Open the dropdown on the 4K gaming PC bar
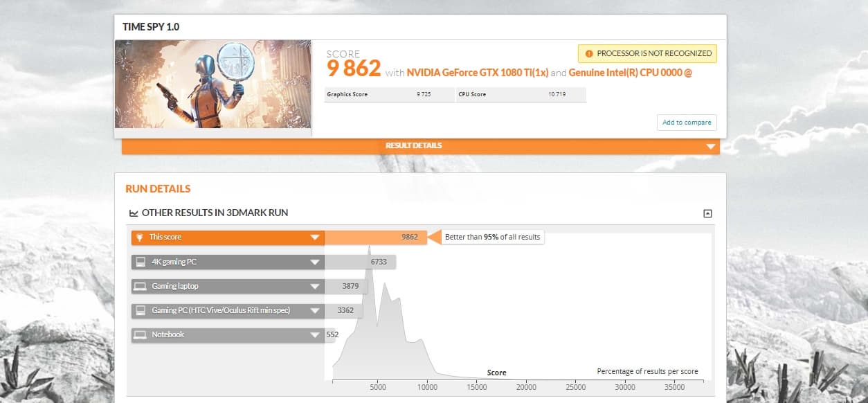Viewport: 868px width, 403px height. click(x=316, y=262)
